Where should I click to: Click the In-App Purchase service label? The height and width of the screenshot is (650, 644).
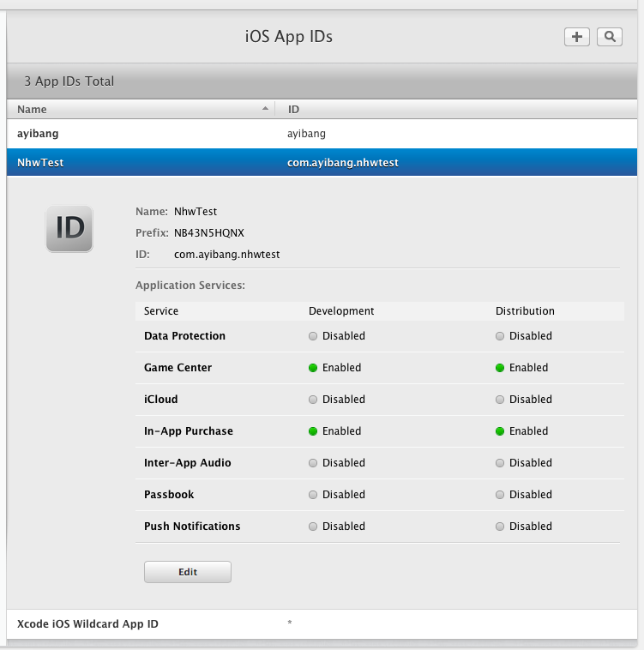(x=188, y=431)
